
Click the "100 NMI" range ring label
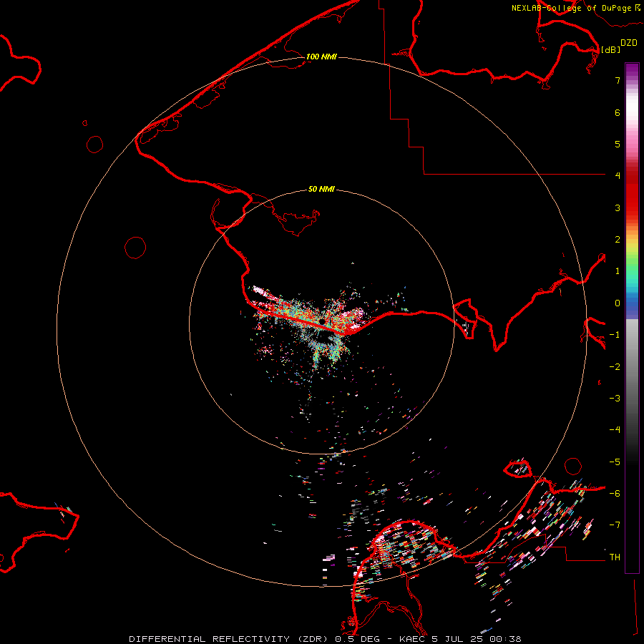click(x=321, y=57)
